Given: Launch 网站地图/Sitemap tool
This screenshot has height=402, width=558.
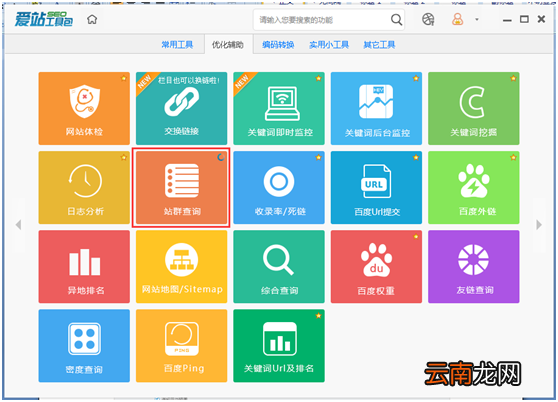Looking at the screenshot, I should pyautogui.click(x=181, y=266).
